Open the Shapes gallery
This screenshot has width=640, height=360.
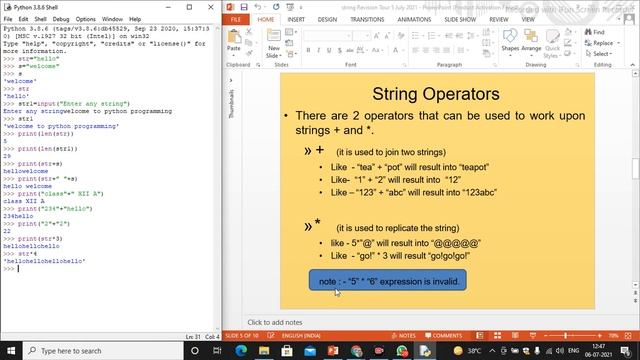pyautogui.click(x=510, y=42)
